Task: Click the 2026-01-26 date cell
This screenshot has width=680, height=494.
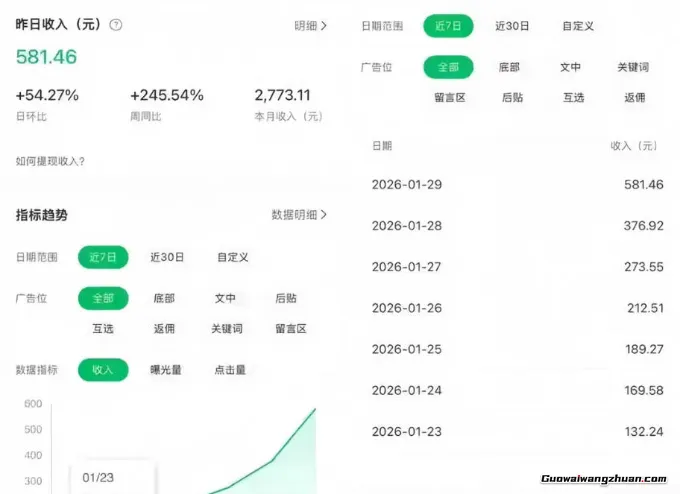Action: [407, 308]
